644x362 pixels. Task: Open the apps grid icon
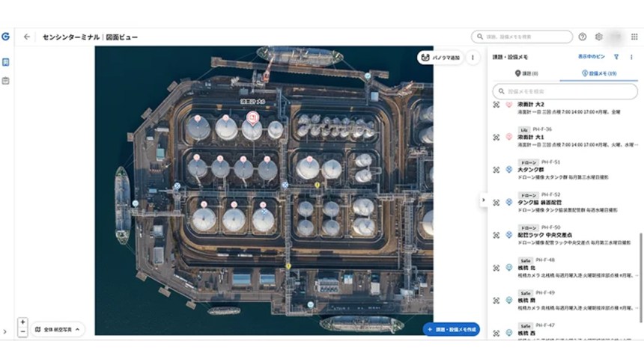click(x=634, y=37)
